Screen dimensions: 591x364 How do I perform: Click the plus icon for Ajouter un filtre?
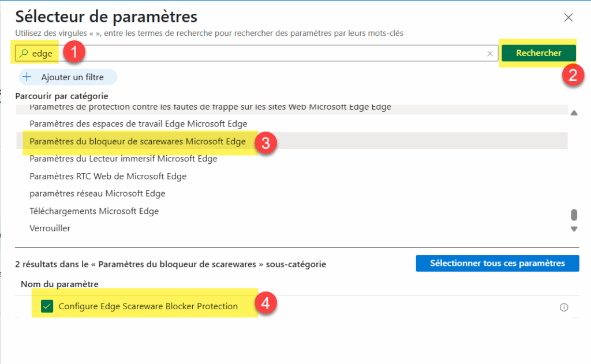click(x=27, y=77)
